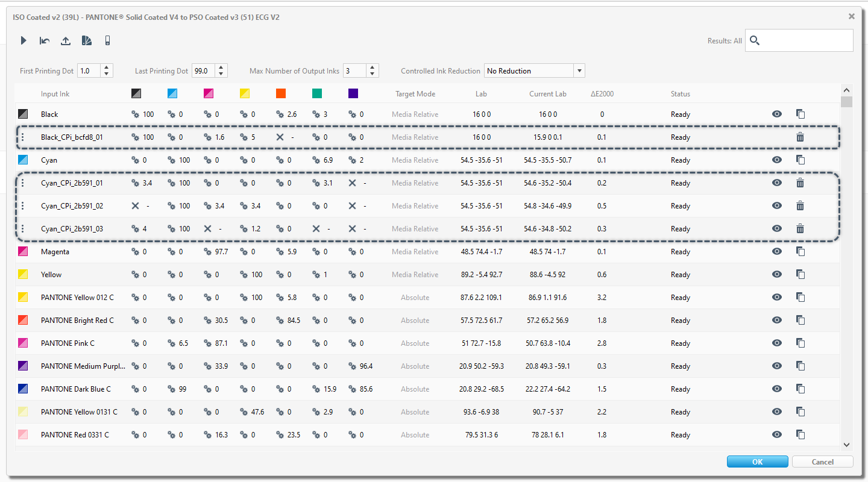868x482 pixels.
Task: Open three-dot menu for Cyan_CPi_2b591_01
Action: [23, 183]
